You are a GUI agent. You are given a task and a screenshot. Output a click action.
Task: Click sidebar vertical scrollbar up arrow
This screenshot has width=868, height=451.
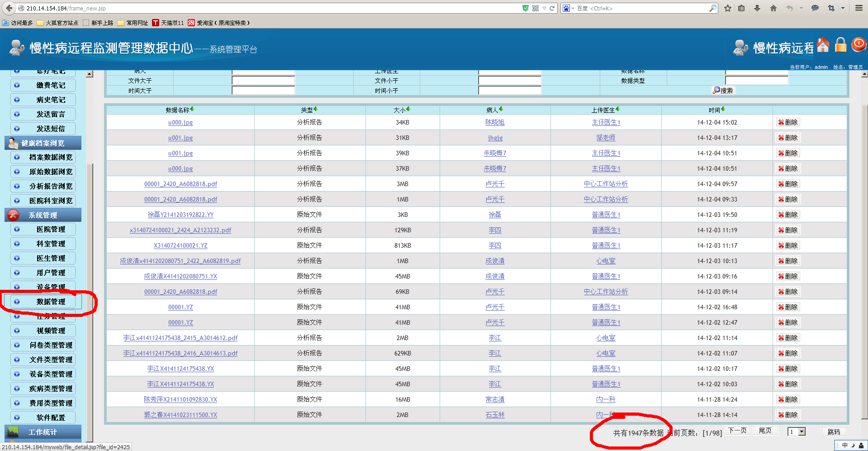[x=90, y=74]
